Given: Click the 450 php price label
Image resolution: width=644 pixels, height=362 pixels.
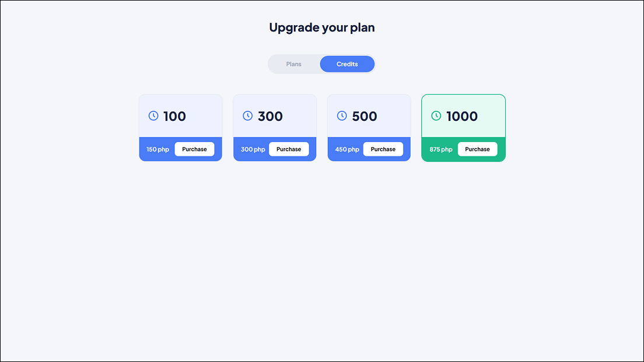Looking at the screenshot, I should (347, 149).
